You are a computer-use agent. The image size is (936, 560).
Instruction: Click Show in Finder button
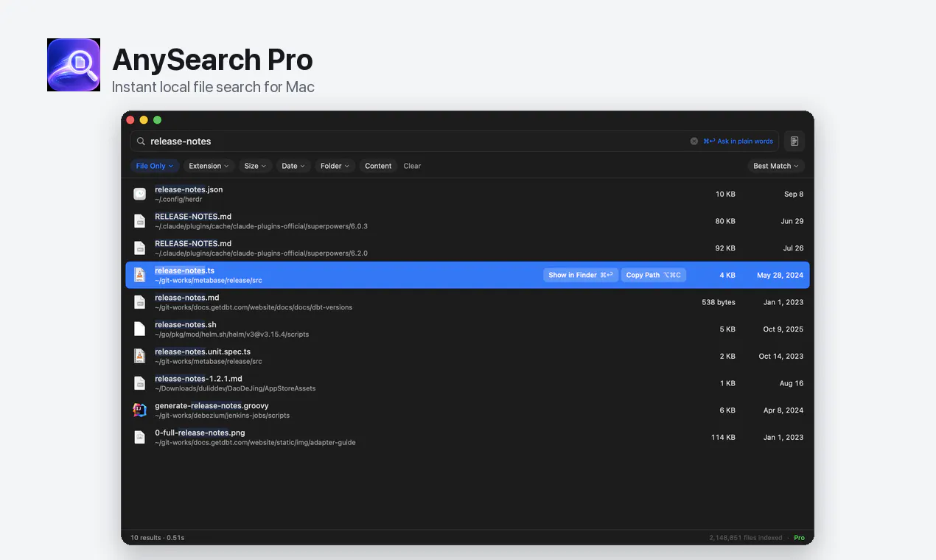tap(581, 275)
